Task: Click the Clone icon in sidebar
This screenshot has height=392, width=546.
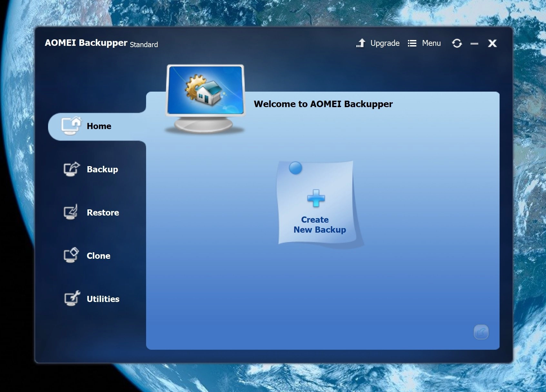Action: [71, 255]
